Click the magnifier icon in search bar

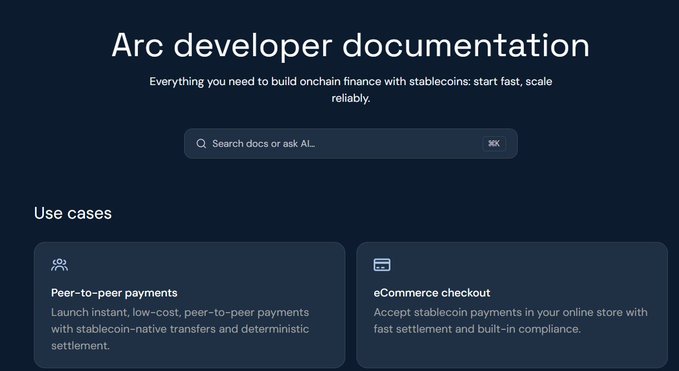tap(201, 144)
